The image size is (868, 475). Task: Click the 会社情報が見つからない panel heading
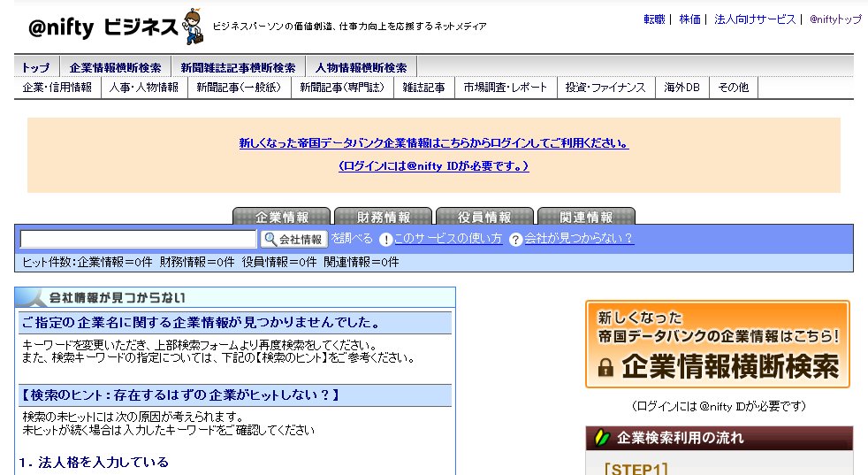117,297
